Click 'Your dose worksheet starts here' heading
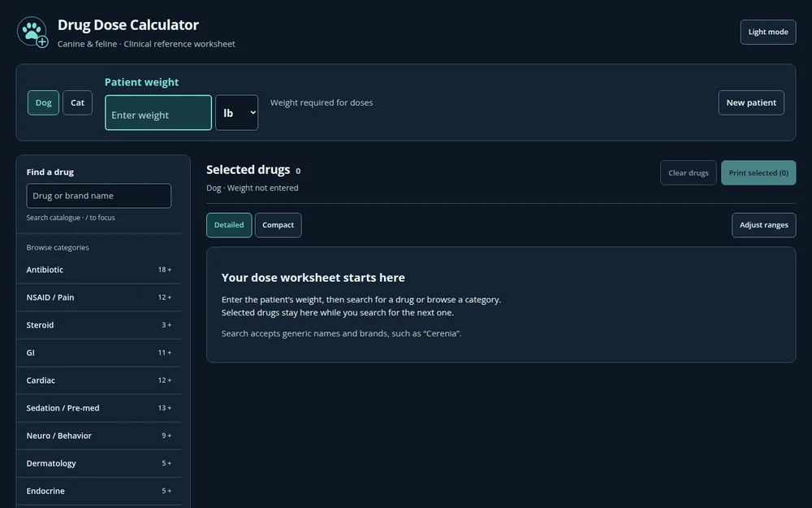The image size is (812, 508). [313, 277]
